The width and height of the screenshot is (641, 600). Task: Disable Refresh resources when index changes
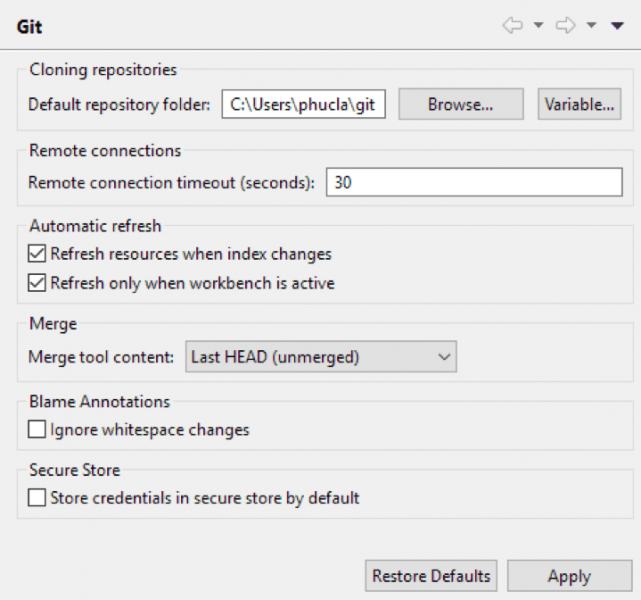click(37, 254)
